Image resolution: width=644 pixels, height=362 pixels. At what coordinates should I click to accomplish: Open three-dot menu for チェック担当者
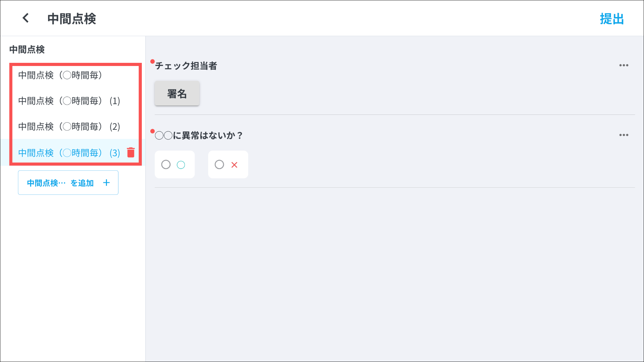624,65
